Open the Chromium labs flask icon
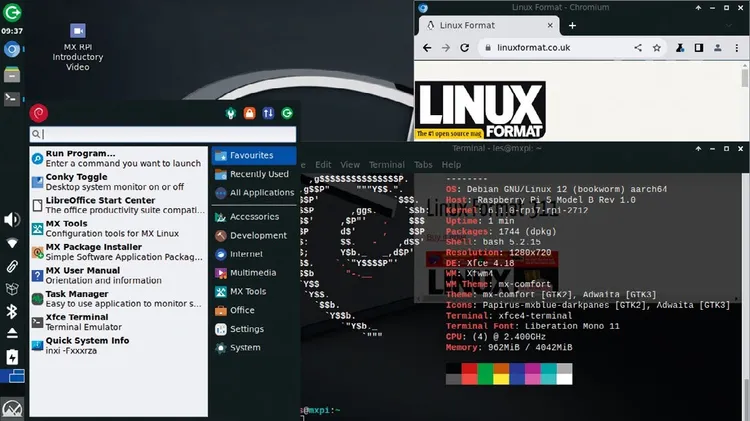The width and height of the screenshot is (750, 421). (680, 48)
